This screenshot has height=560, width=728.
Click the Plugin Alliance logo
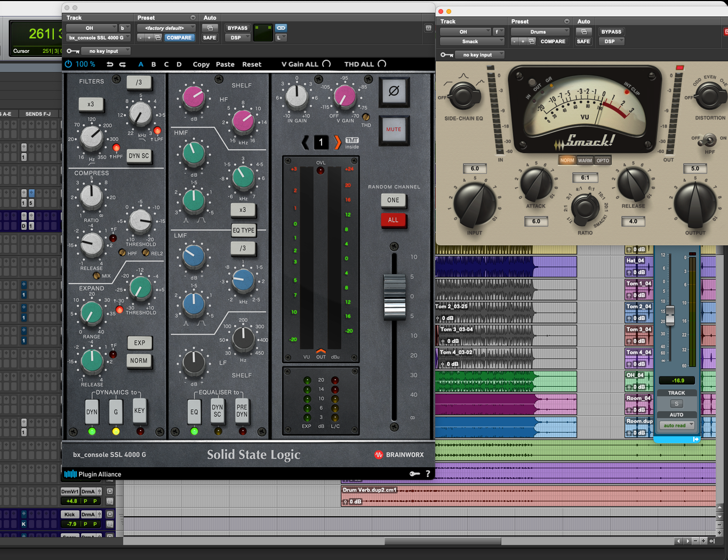click(93, 474)
